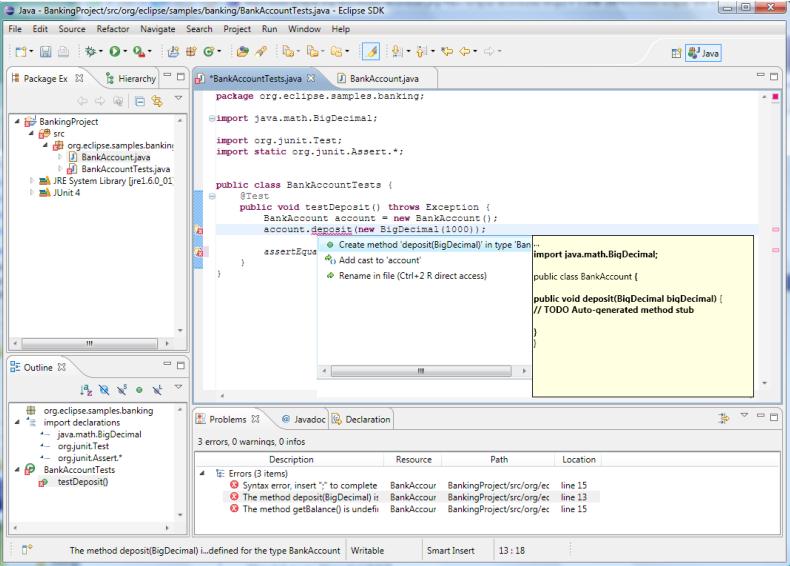Switch to Javadoc tab
Image resolution: width=790 pixels, height=566 pixels.
304,419
